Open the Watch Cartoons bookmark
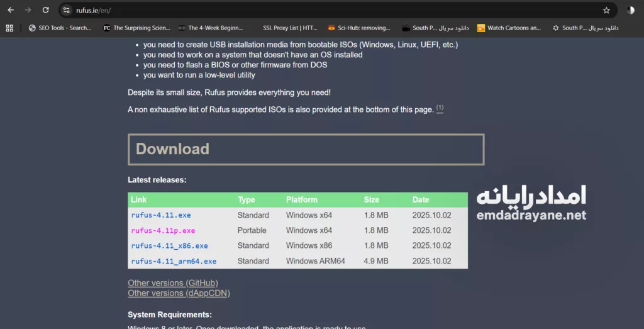 point(509,28)
